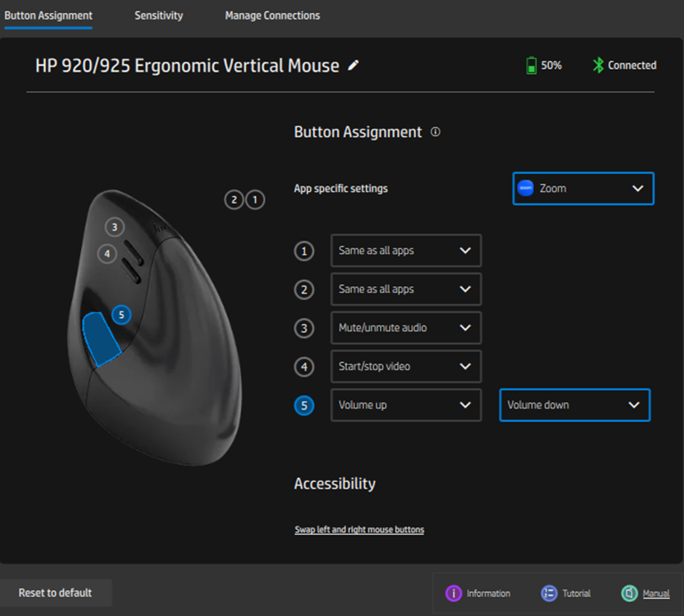Switch to the Button Assignment tab
This screenshot has width=684, height=616.
[49, 16]
